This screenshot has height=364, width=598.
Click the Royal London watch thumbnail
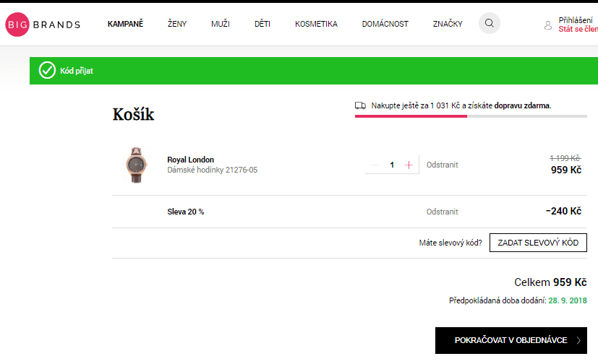coord(135,165)
